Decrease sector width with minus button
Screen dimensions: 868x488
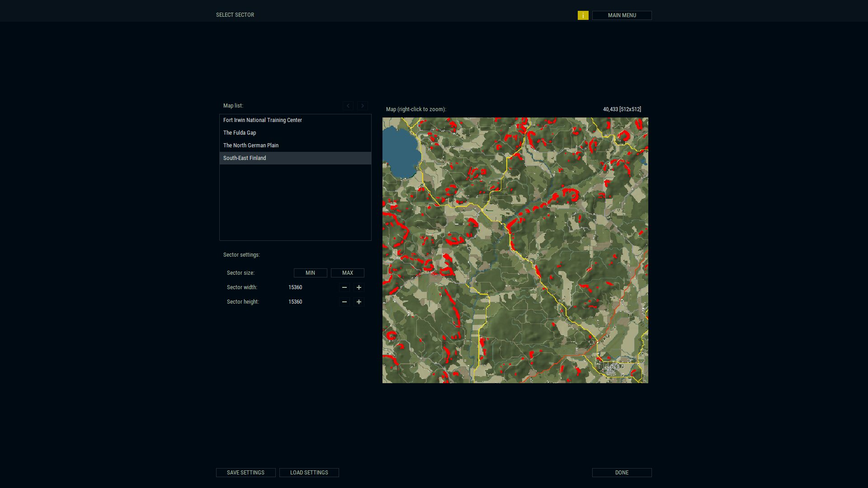(x=344, y=287)
